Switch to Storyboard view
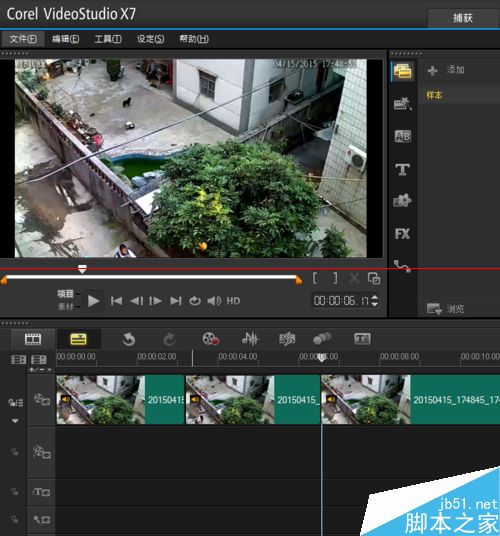 (x=33, y=339)
